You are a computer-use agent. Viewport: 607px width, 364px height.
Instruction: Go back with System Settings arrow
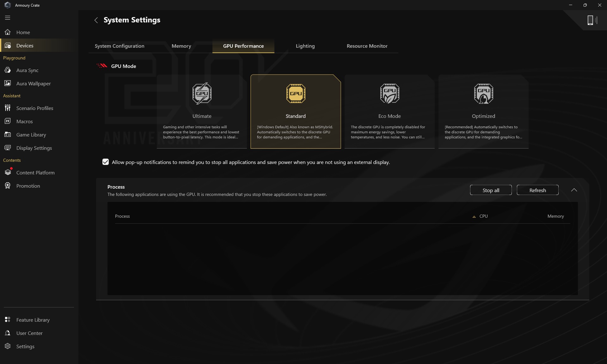tap(96, 20)
